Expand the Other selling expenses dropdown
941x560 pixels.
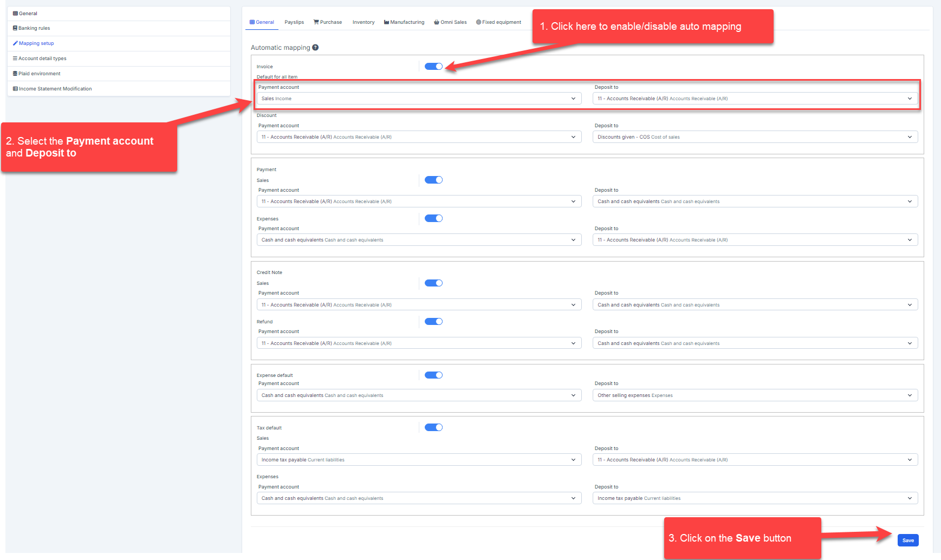pyautogui.click(x=755, y=395)
